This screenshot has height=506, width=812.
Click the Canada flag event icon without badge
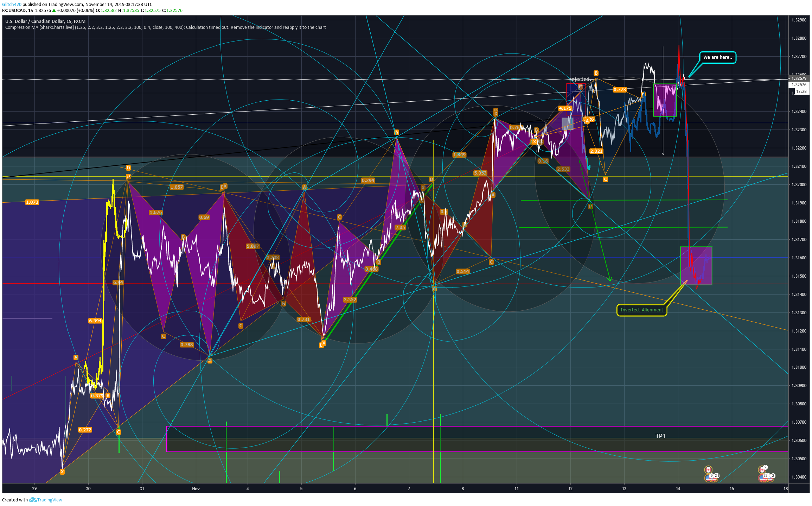(x=708, y=470)
